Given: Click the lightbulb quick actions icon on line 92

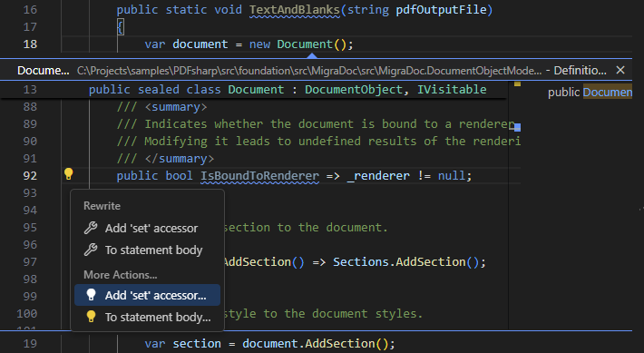Looking at the screenshot, I should [x=69, y=174].
